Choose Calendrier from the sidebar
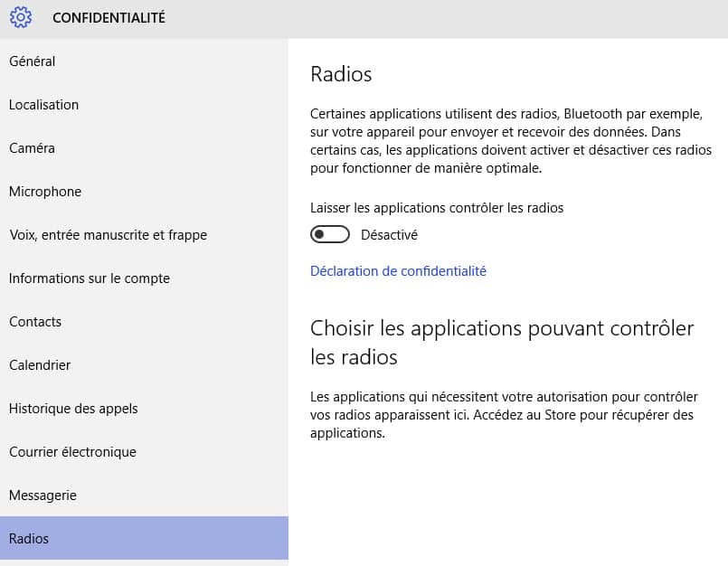Viewport: 728px width, 566px height. tap(144, 365)
